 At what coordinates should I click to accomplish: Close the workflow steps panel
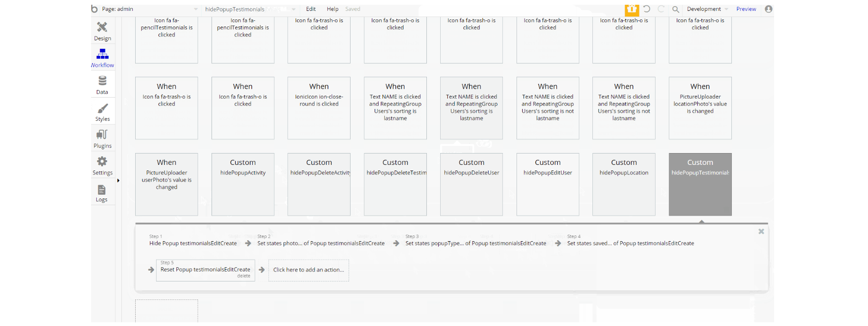click(761, 231)
